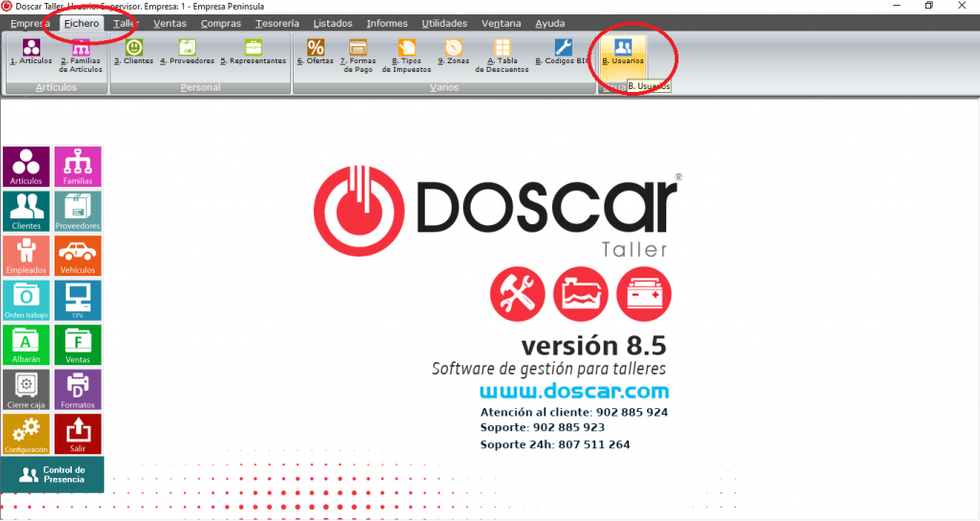The width and height of the screenshot is (980, 521).
Task: Open the Codigos BIC wrench icon
Action: [x=563, y=53]
